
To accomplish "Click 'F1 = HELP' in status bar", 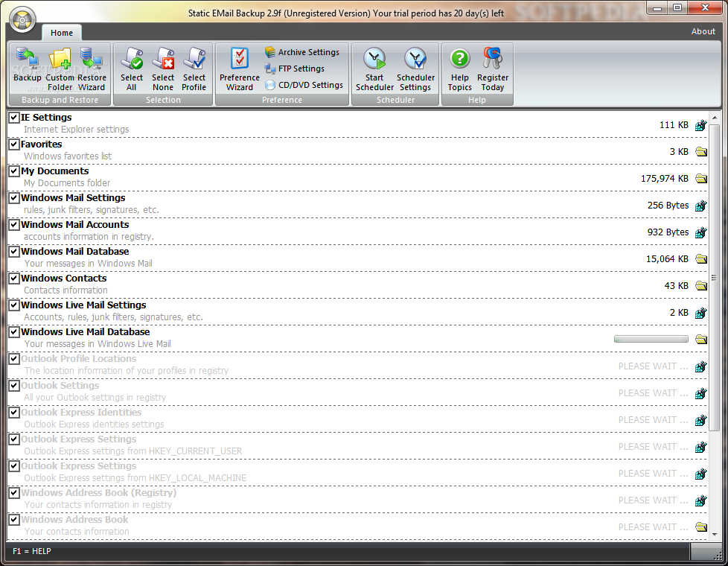I will 31,551.
